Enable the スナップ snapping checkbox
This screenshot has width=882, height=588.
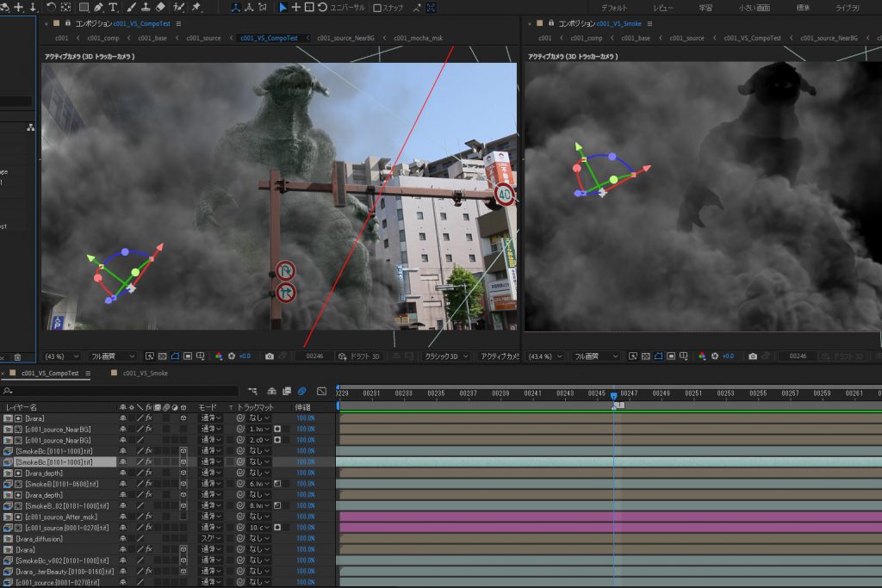point(377,8)
